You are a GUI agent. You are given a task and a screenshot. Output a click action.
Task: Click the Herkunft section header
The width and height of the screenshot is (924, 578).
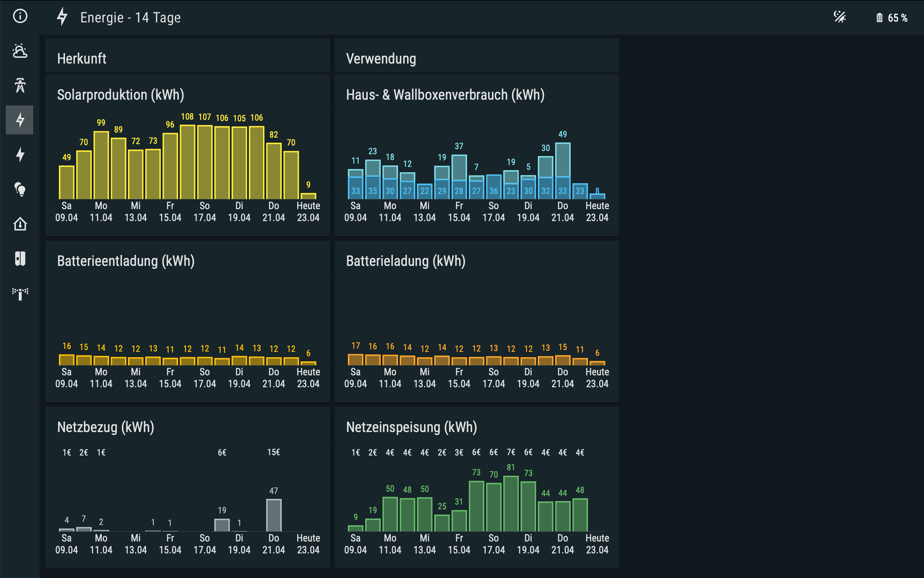(x=82, y=59)
